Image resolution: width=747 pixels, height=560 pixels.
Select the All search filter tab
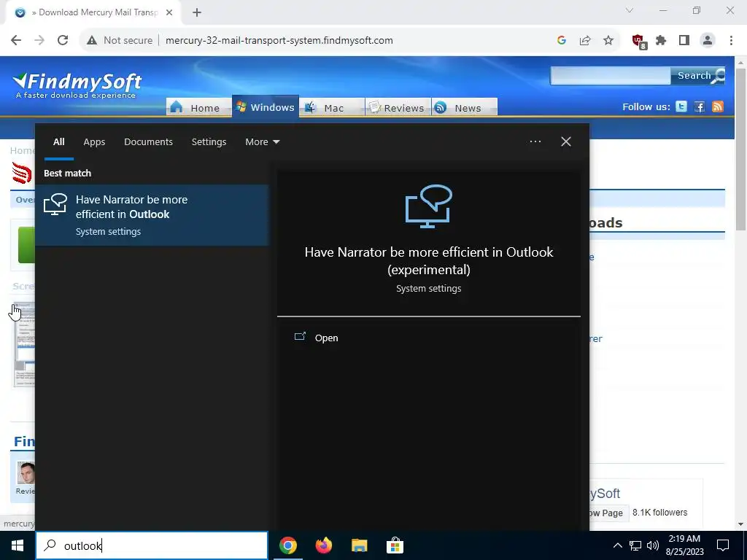(x=58, y=142)
